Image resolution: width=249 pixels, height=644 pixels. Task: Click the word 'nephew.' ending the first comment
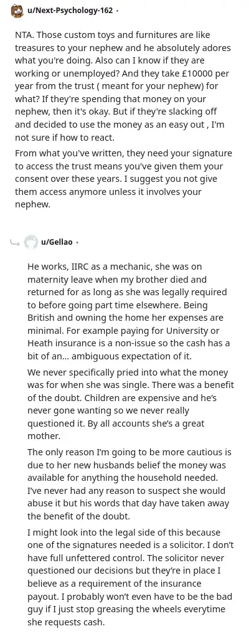[x=32, y=204]
